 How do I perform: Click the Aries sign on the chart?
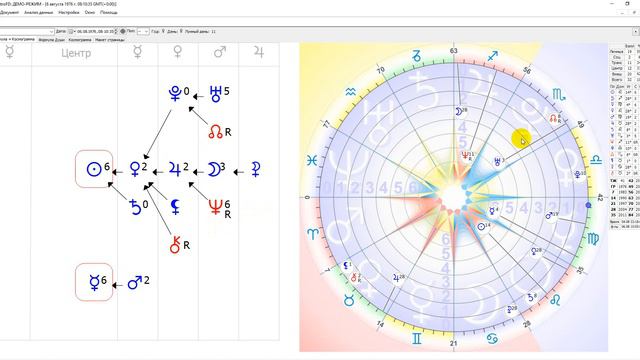312,234
